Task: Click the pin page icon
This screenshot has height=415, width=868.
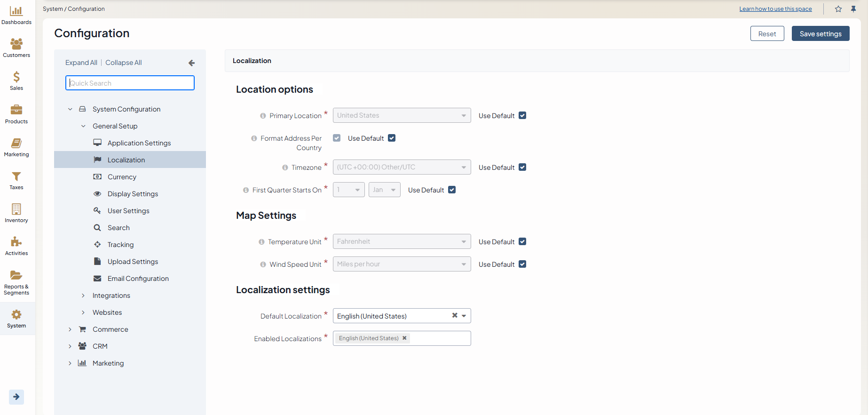Action: [853, 9]
